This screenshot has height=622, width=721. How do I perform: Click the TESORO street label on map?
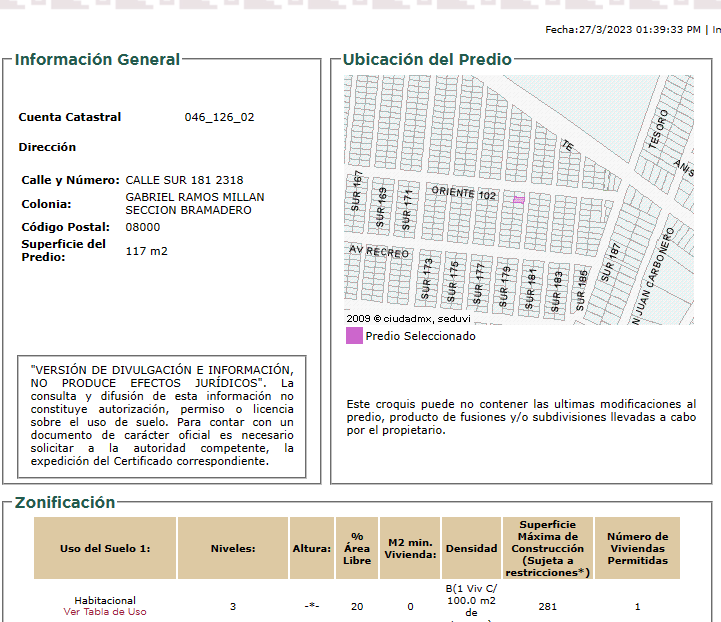(x=656, y=129)
